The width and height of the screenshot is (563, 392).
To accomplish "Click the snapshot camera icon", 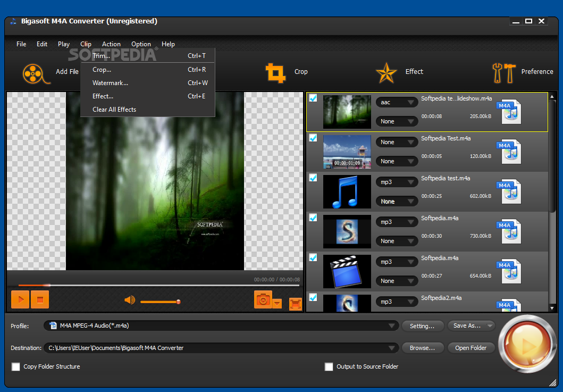I will pyautogui.click(x=263, y=299).
